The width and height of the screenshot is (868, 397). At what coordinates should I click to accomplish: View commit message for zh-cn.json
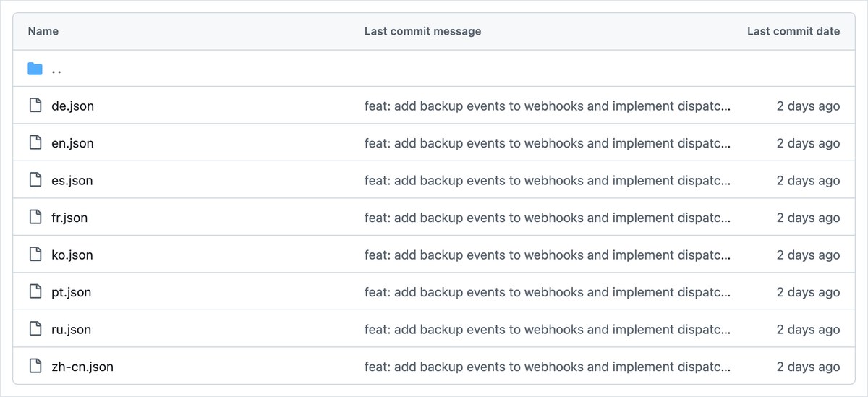point(548,367)
